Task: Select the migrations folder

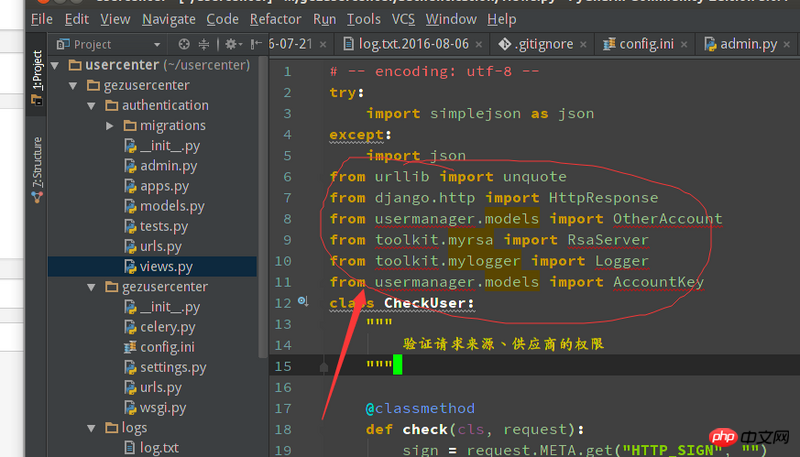Action: (x=172, y=125)
